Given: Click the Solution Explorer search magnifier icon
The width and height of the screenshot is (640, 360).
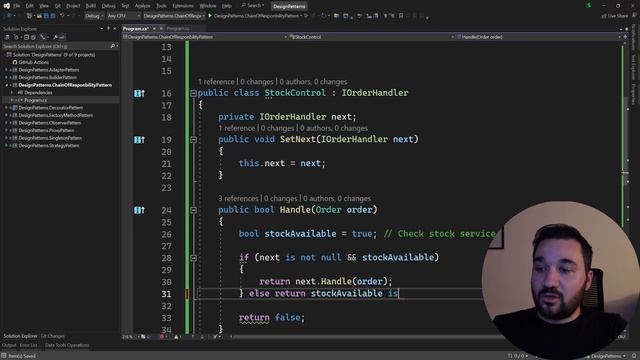Looking at the screenshot, I should 113,47.
